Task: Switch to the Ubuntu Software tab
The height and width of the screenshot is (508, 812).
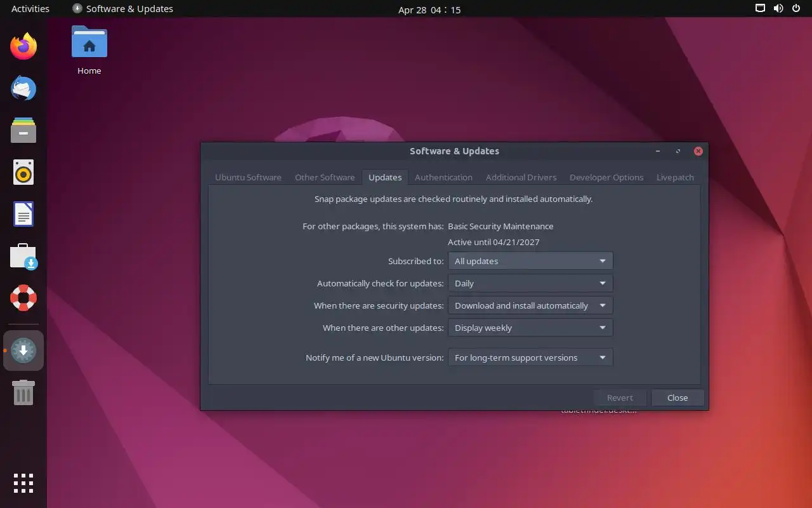Action: pos(248,177)
